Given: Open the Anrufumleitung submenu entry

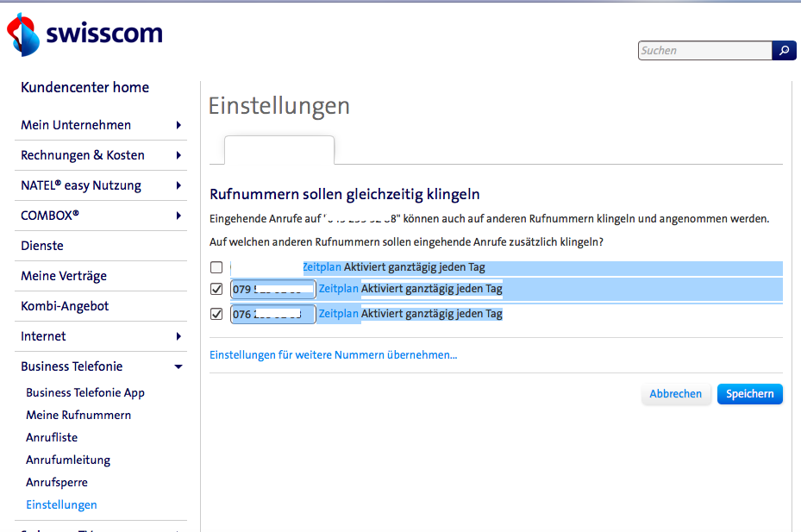Looking at the screenshot, I should 68,460.
